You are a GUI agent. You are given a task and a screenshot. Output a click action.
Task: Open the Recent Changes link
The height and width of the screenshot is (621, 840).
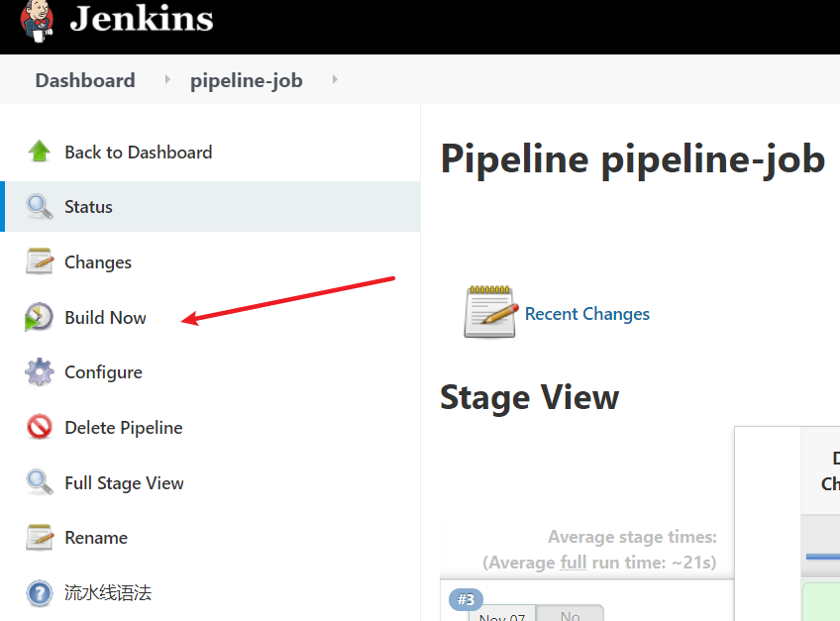(587, 314)
